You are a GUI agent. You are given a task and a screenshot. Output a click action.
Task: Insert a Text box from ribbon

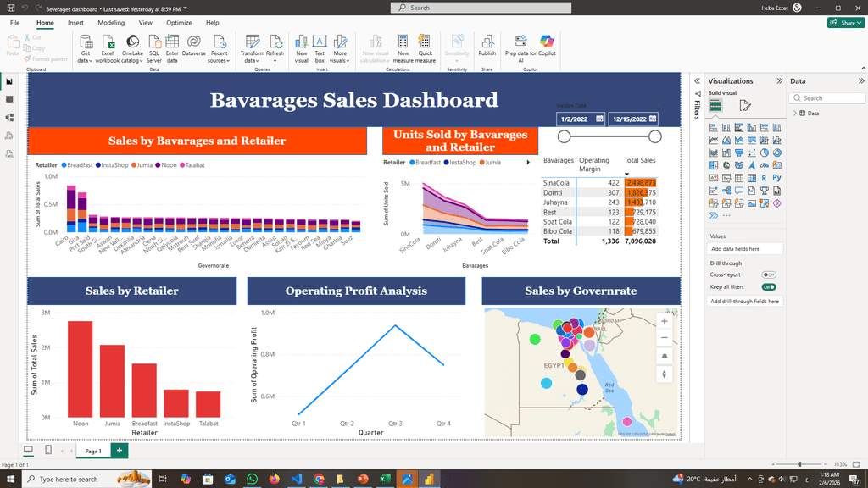pyautogui.click(x=320, y=48)
